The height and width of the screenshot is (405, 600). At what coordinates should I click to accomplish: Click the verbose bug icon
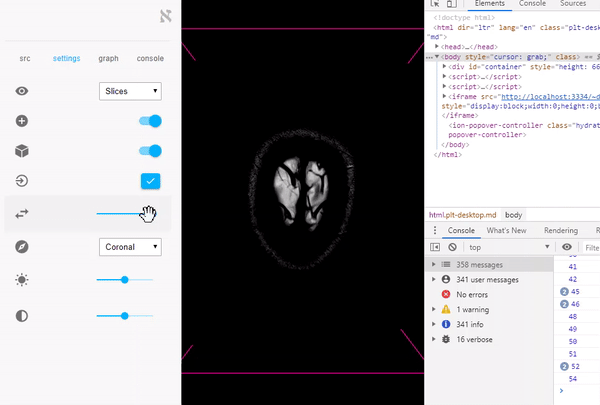coord(446,339)
